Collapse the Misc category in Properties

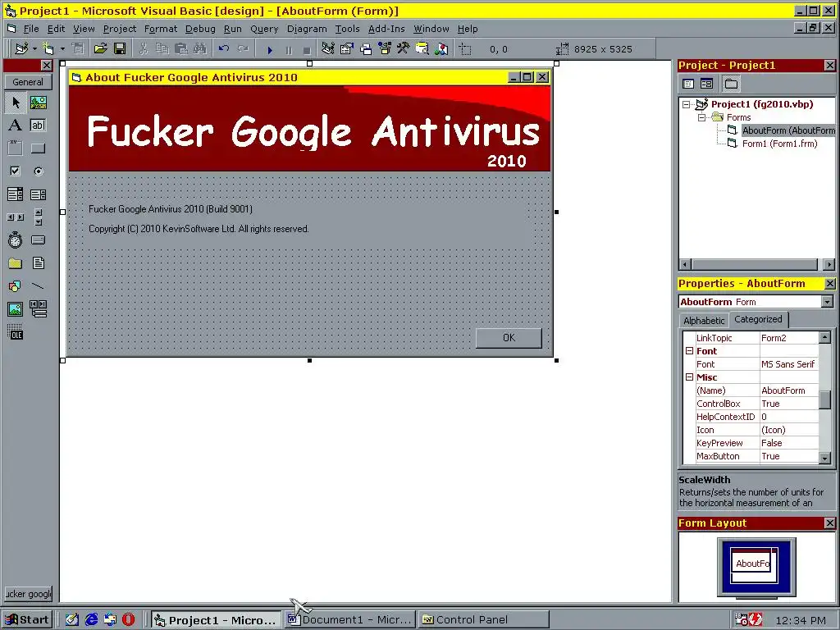689,377
